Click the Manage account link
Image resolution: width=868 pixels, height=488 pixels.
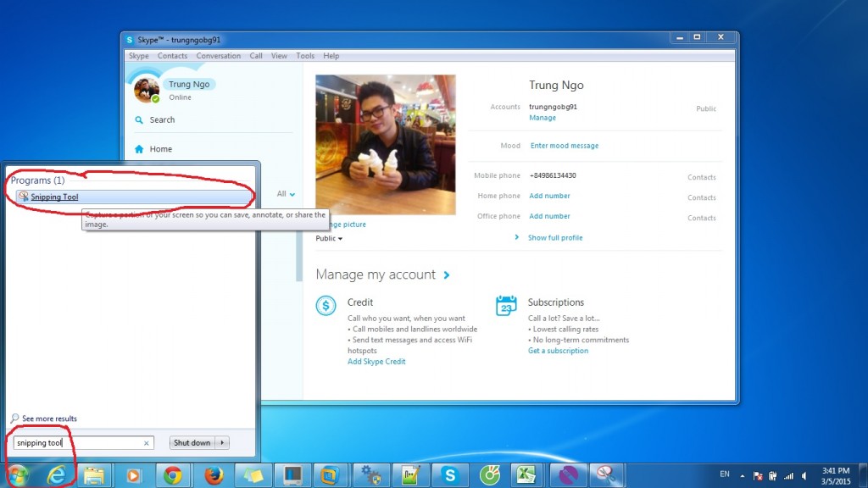pyautogui.click(x=542, y=118)
